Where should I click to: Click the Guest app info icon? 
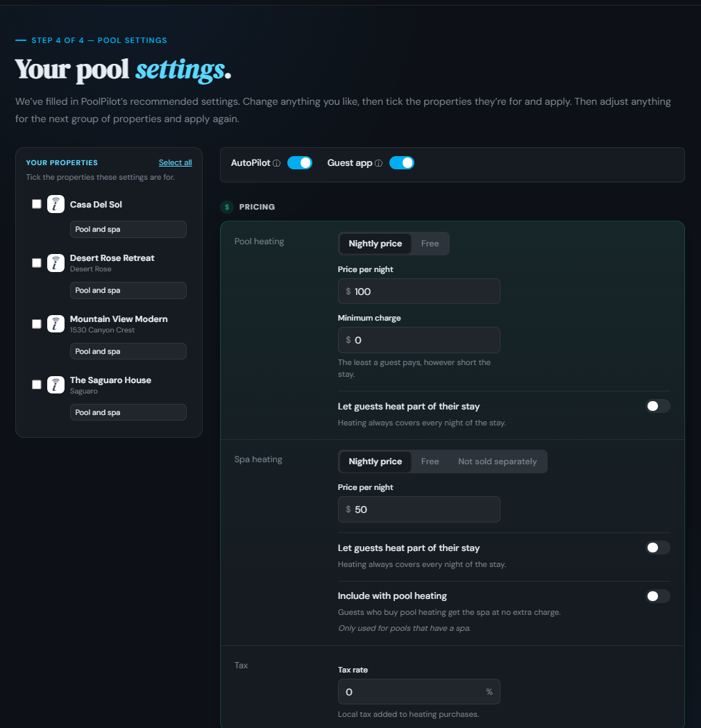tap(379, 163)
